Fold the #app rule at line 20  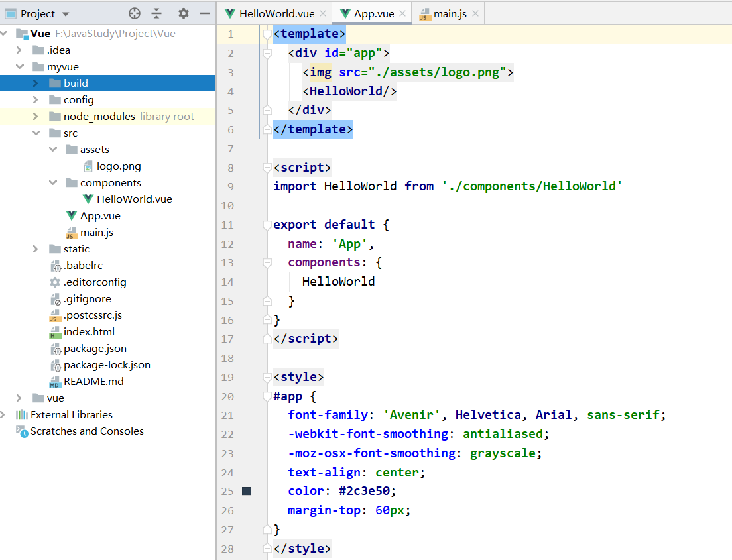[x=267, y=396]
